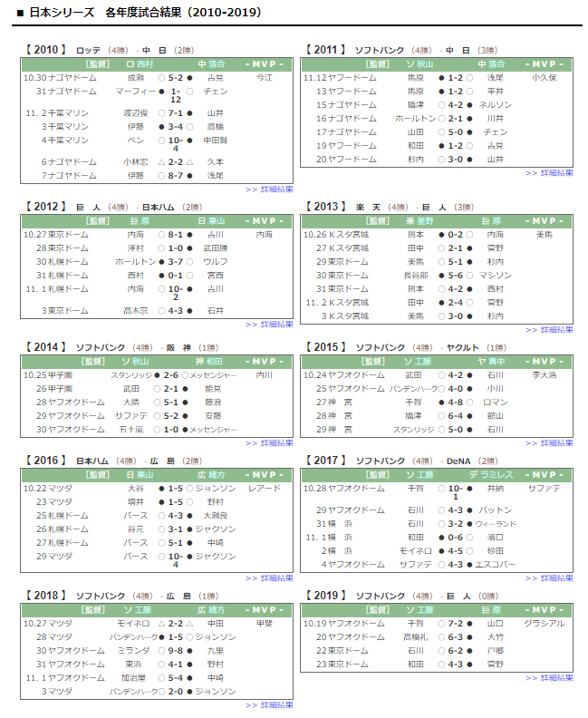
Task: Open the 詳細結果 link below the 2012 table
Action: click(x=269, y=325)
